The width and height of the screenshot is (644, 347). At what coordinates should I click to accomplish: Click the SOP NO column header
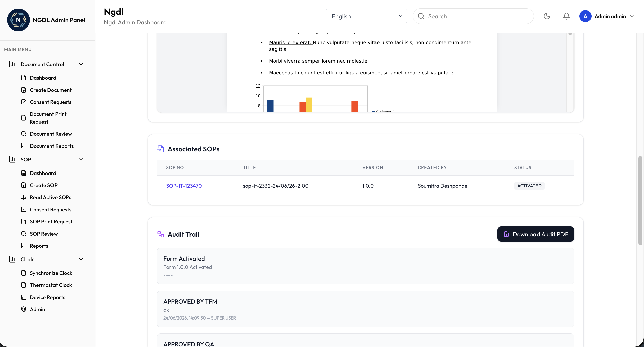click(x=175, y=168)
